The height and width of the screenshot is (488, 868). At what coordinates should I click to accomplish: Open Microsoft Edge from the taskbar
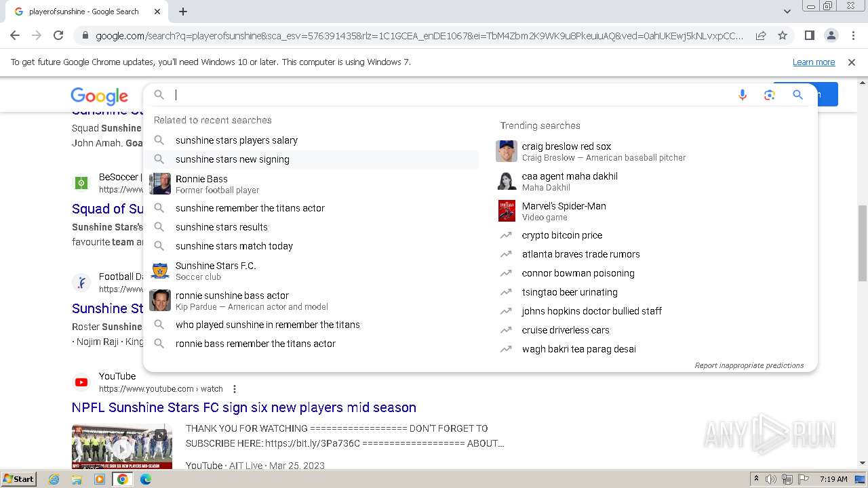(146, 479)
